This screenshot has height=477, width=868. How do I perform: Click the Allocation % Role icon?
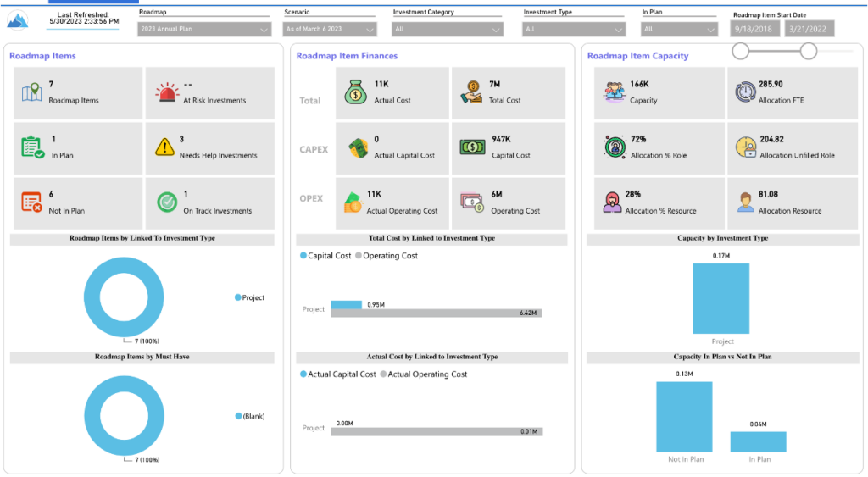pos(615,147)
